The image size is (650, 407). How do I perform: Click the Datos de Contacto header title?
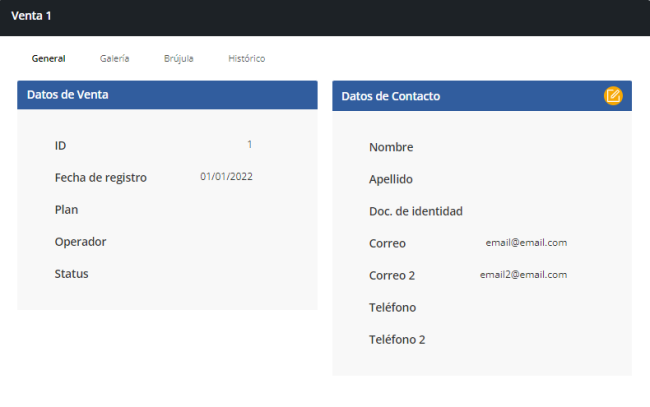390,96
